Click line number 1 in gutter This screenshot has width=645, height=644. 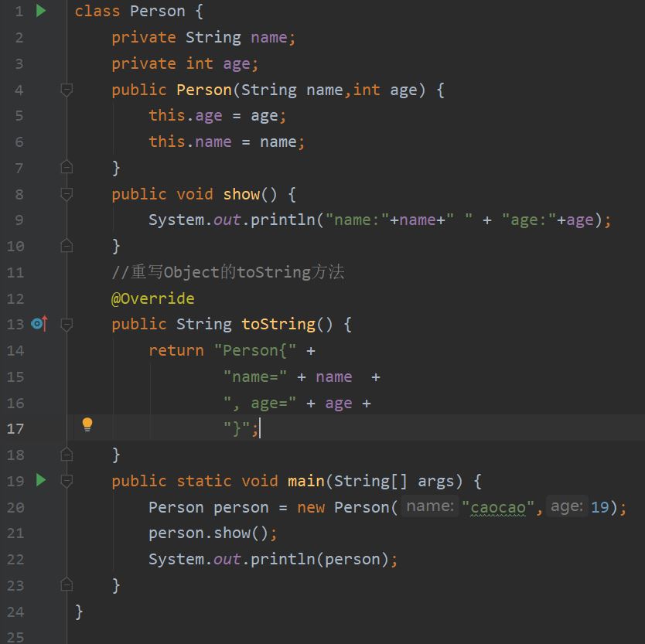[x=19, y=11]
